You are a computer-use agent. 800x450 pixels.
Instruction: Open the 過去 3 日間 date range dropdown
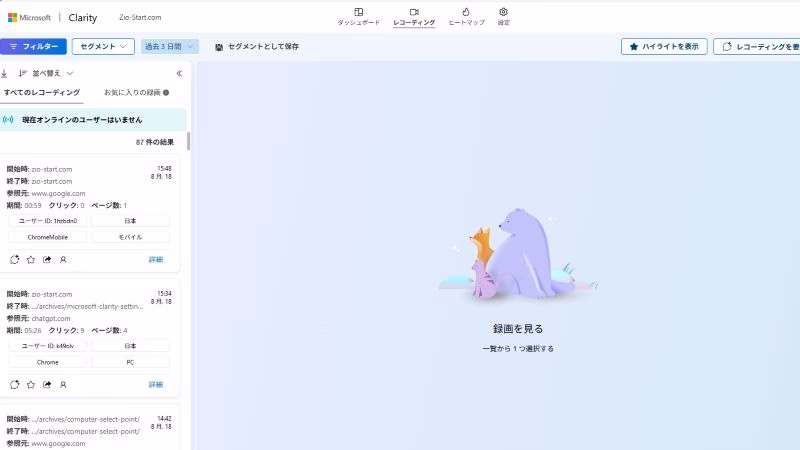tap(169, 46)
